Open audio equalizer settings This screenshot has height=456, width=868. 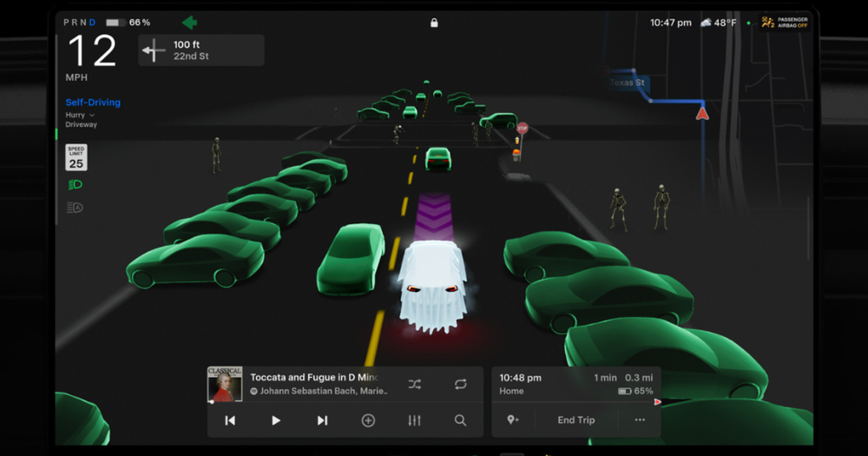point(414,420)
